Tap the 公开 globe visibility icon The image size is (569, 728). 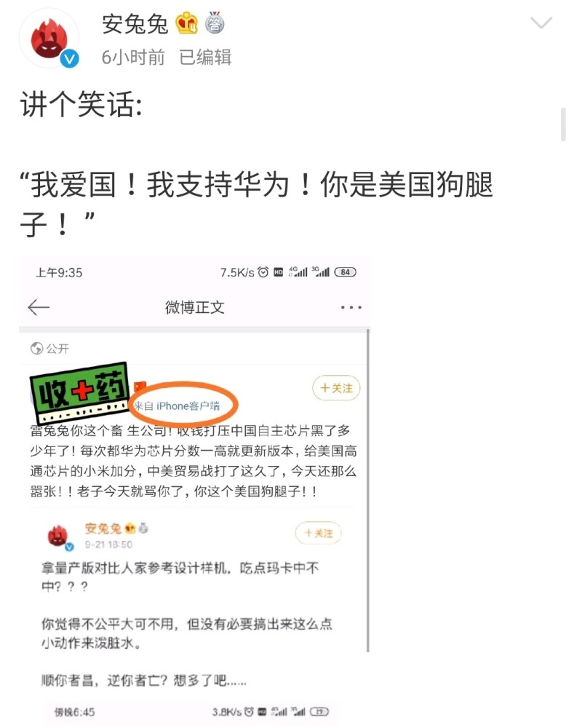point(36,348)
